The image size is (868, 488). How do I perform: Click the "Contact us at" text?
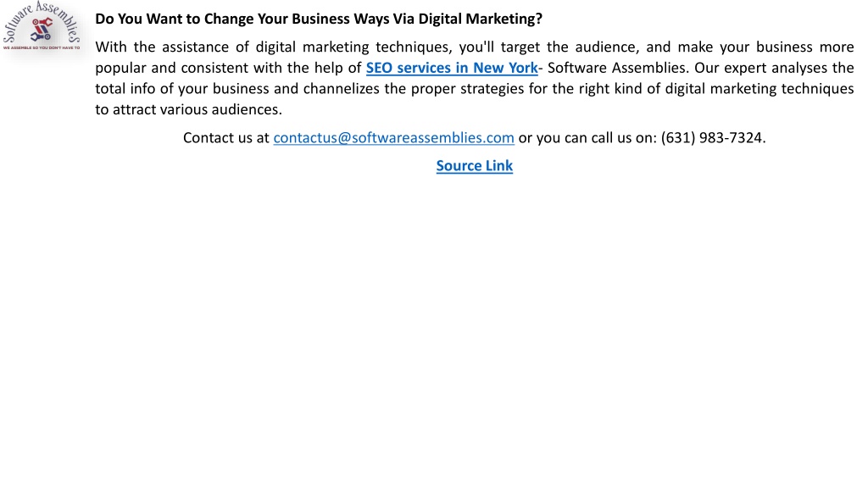click(225, 138)
